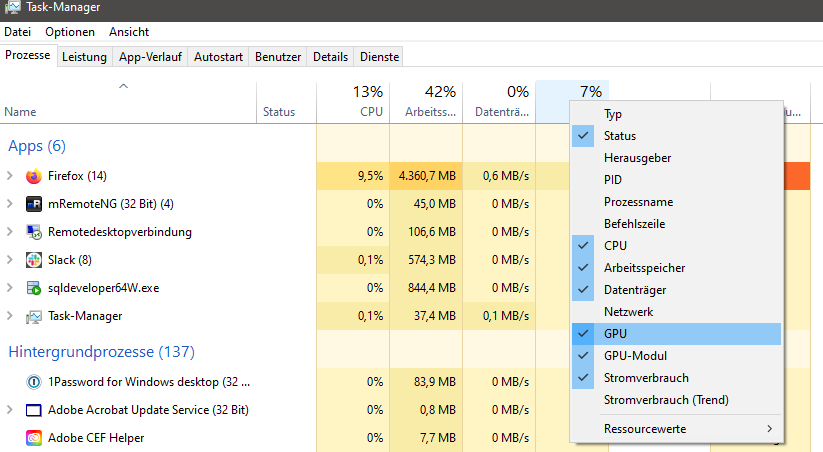Screen dimensions: 823x452
Task: Select the Hintergrundprozesse (137) group heading
Action: pyautogui.click(x=101, y=352)
